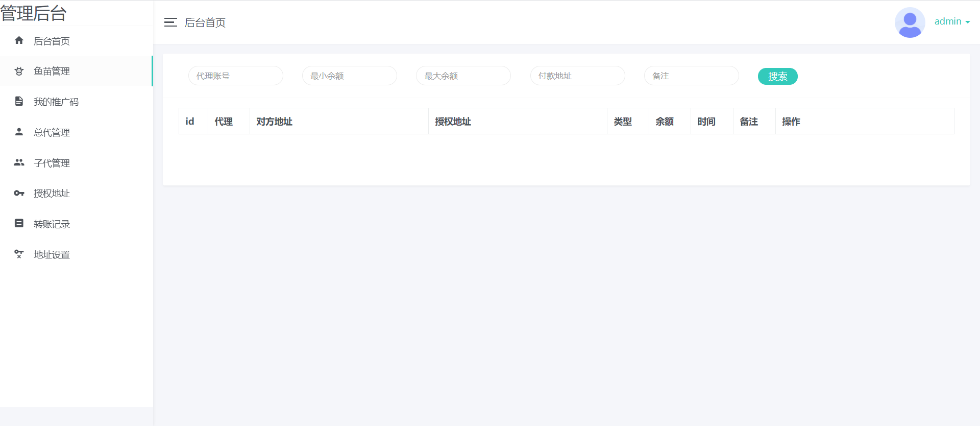Click the 余额 column header
This screenshot has width=980, height=426.
[665, 122]
